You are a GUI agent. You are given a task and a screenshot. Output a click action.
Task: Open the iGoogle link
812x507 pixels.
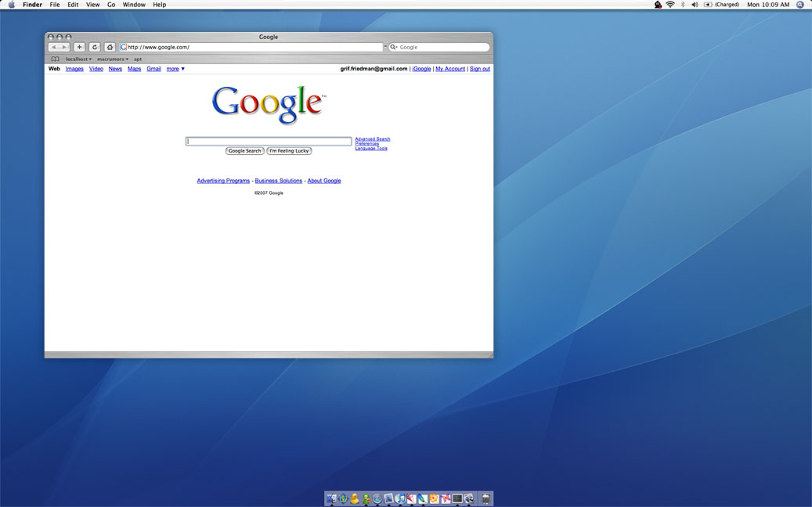click(421, 69)
